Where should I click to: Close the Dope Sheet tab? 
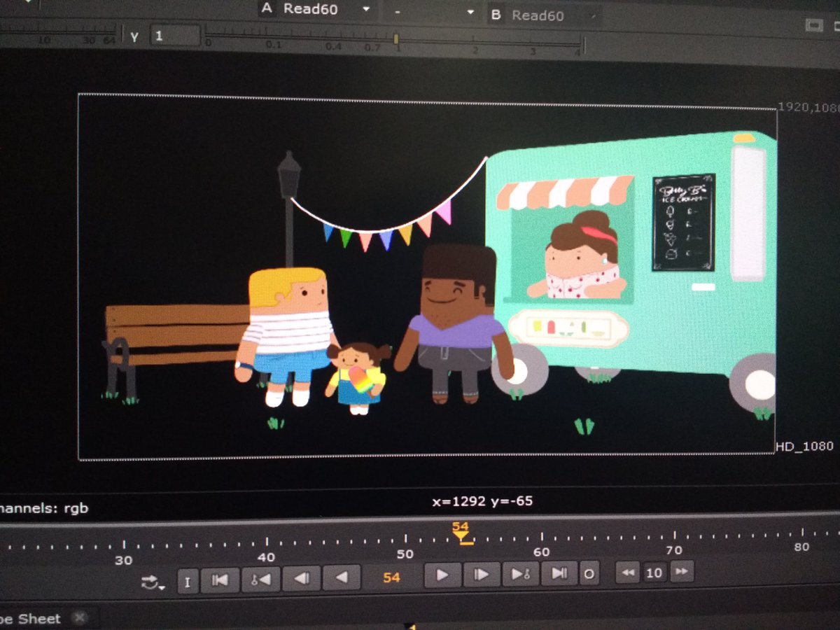(x=79, y=617)
